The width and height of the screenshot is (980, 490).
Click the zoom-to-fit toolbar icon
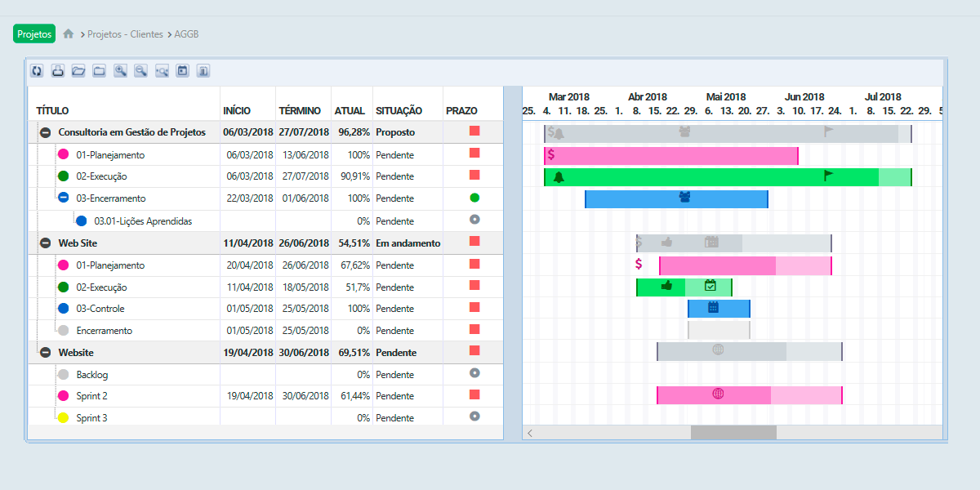click(162, 71)
